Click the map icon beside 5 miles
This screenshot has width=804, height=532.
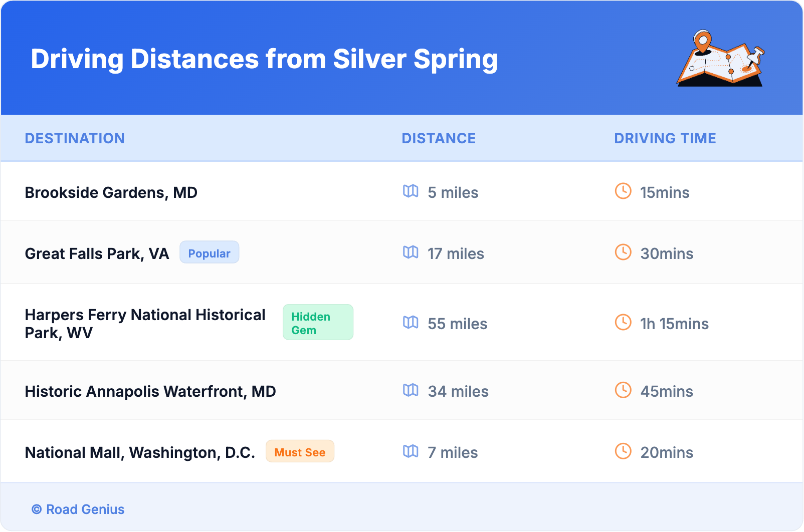coord(411,191)
